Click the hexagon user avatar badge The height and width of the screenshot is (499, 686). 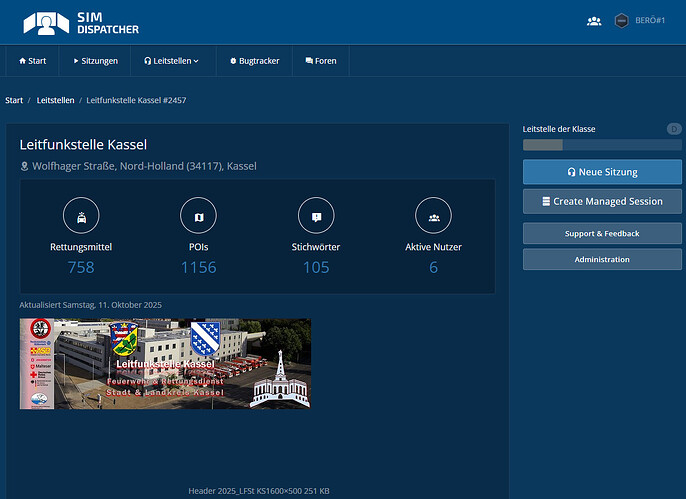tap(621, 21)
